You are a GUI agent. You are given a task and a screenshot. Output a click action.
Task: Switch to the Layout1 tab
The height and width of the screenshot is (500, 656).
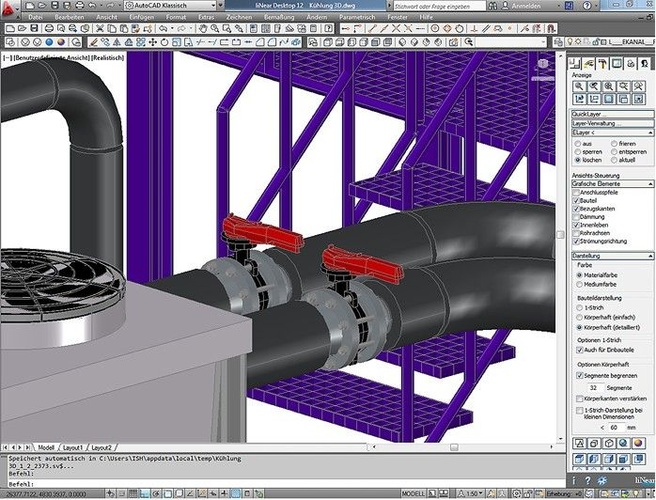(x=73, y=447)
